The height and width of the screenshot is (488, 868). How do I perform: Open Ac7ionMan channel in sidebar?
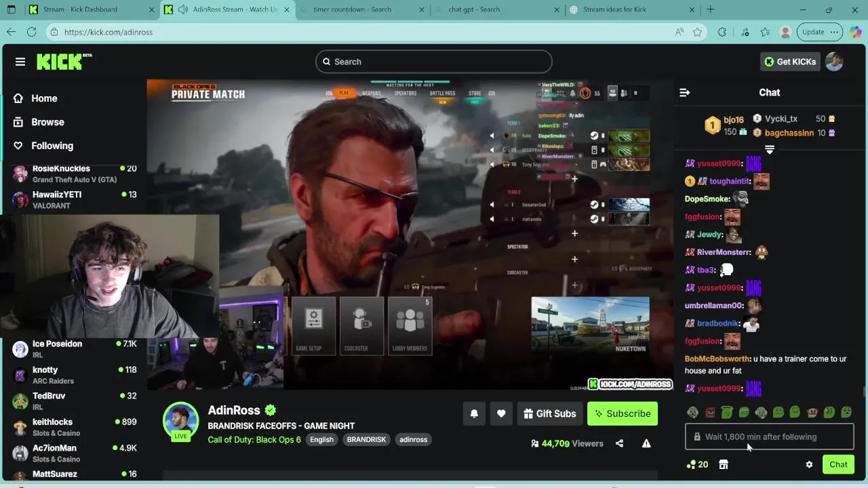(x=75, y=453)
